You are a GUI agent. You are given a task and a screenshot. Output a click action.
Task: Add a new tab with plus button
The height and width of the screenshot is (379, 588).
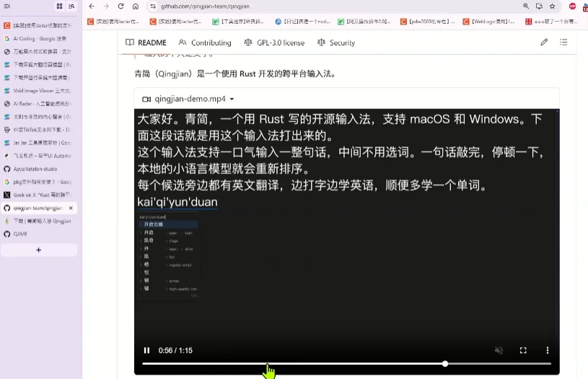(x=39, y=250)
